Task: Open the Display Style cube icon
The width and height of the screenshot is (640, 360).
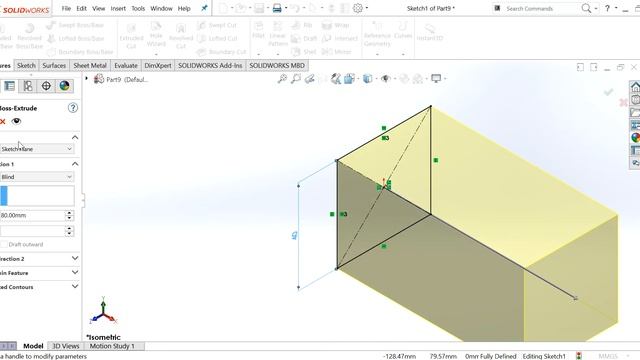Action: [x=367, y=78]
